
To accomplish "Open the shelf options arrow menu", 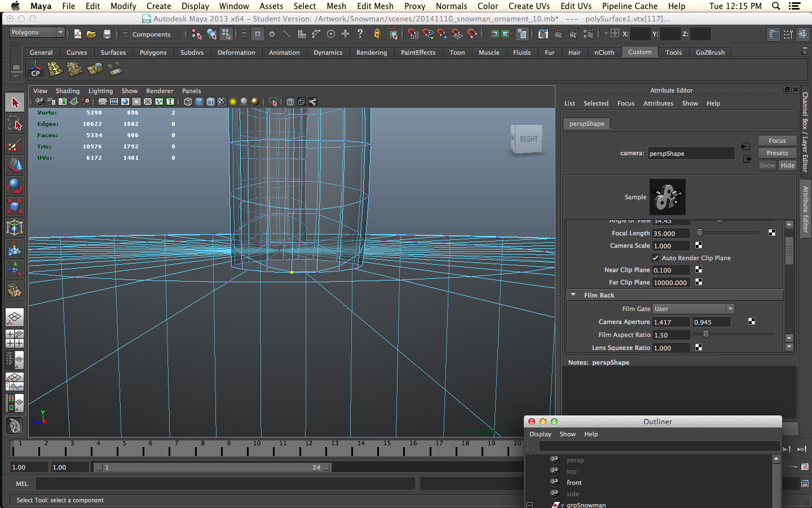I will pyautogui.click(x=16, y=76).
